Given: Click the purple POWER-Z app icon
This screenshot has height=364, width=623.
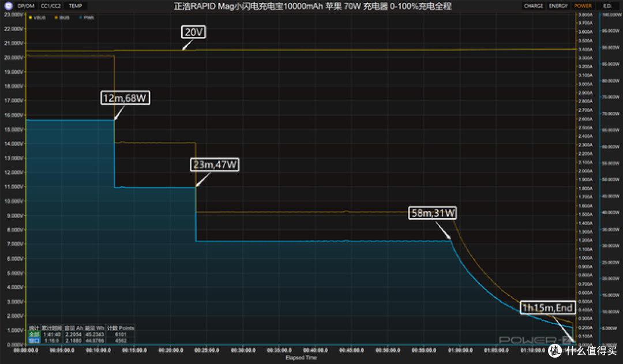Looking at the screenshot, I should pos(8,6).
